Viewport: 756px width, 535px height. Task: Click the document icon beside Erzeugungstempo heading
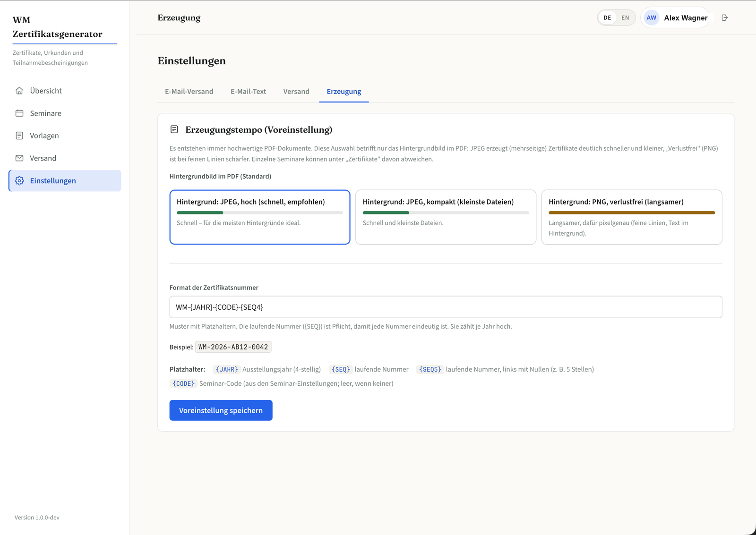pos(174,129)
